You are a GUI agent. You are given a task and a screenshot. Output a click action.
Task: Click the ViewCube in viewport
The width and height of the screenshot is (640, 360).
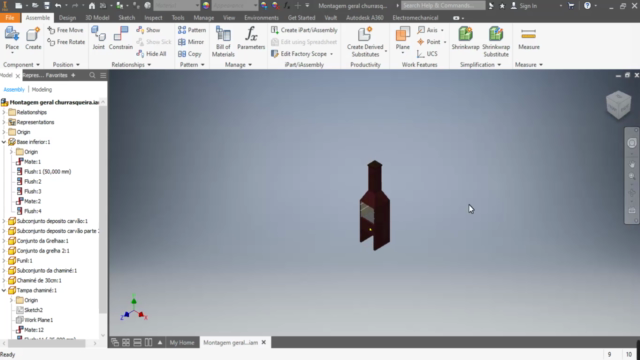pos(618,104)
